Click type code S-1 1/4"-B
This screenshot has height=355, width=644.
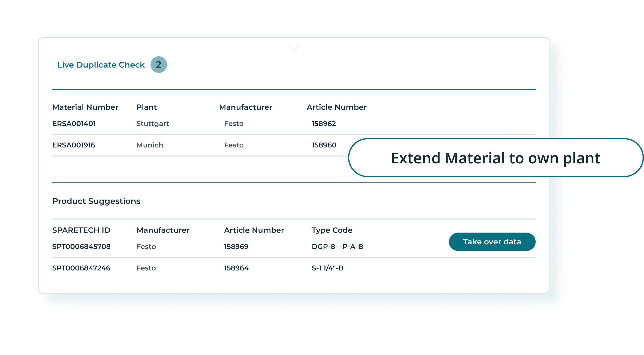pyautogui.click(x=327, y=268)
